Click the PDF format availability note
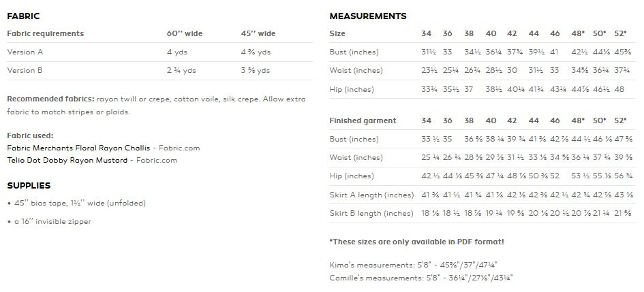 pos(416,242)
